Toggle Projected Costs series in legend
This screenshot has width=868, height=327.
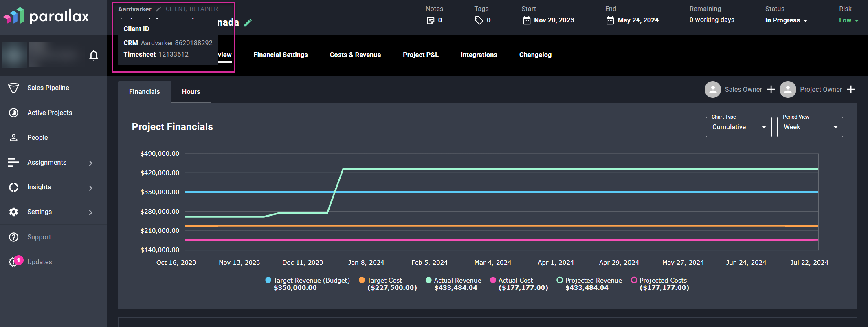(x=659, y=281)
